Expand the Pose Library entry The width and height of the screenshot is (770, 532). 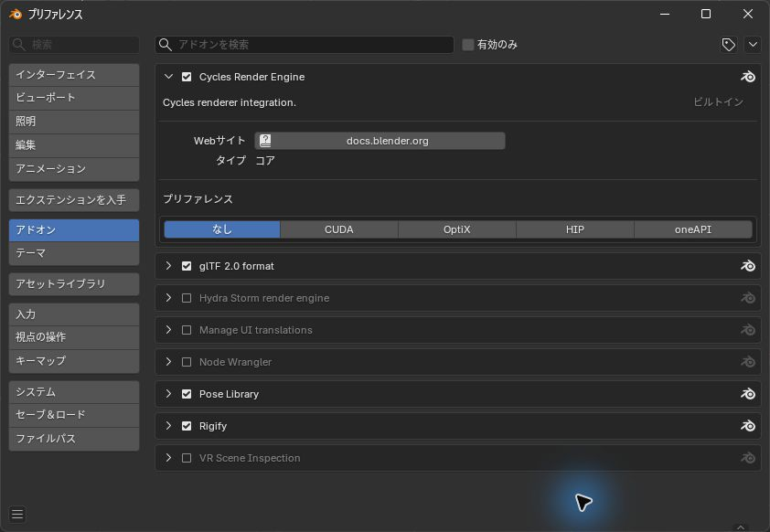pyautogui.click(x=168, y=394)
